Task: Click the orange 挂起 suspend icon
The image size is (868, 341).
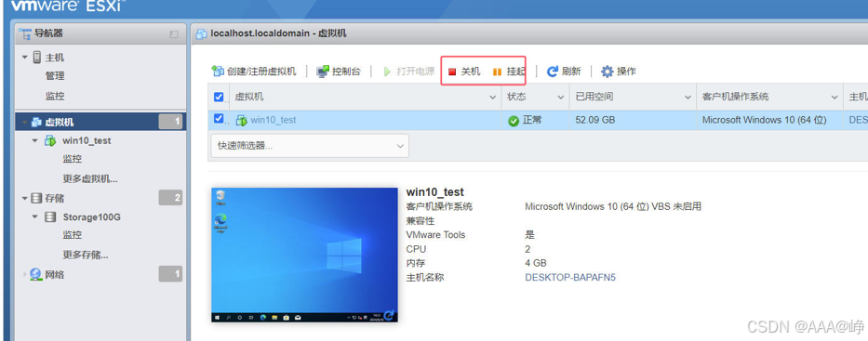Action: (x=497, y=72)
